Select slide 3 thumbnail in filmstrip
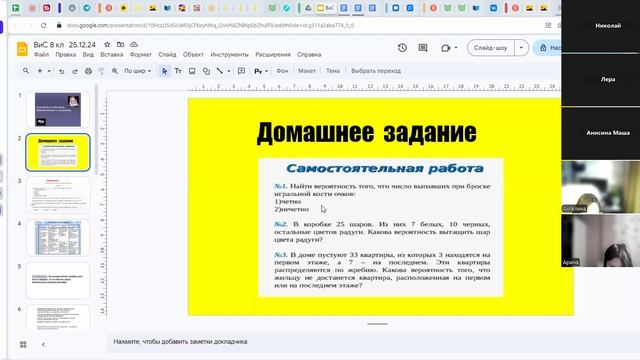This screenshot has width=640, height=360. (x=58, y=195)
